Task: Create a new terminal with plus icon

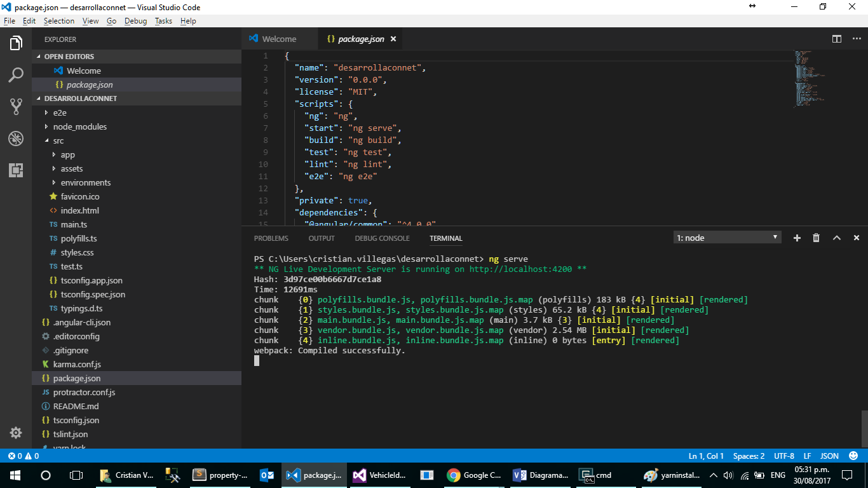Action: tap(797, 238)
